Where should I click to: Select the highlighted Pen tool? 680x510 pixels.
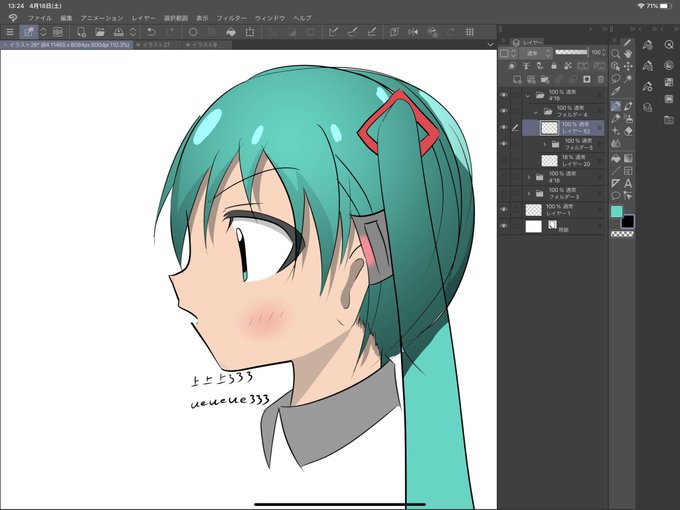pyautogui.click(x=615, y=106)
